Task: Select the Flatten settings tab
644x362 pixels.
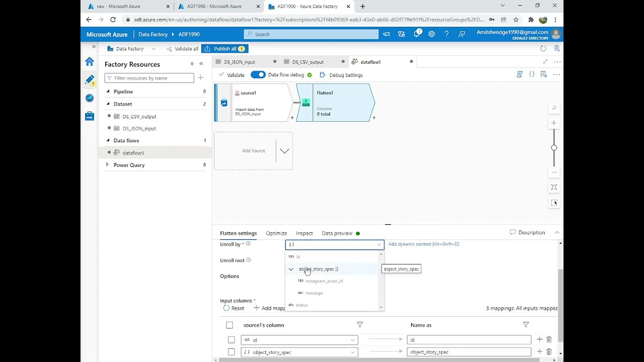Action: point(238,233)
